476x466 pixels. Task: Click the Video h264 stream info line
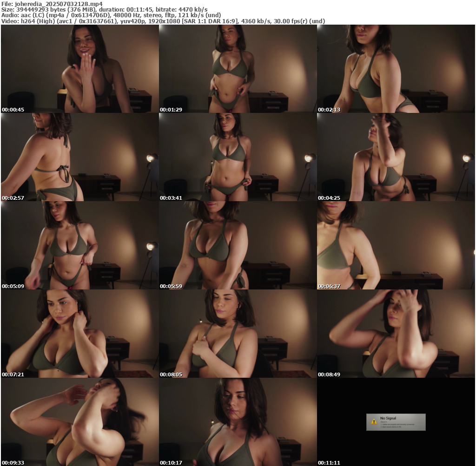point(163,21)
